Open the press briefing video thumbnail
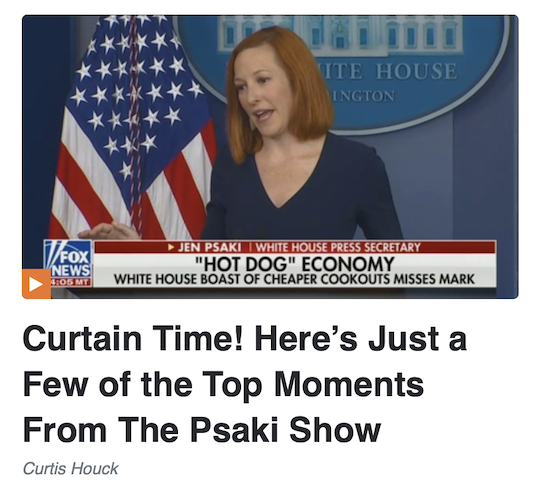 click(x=270, y=157)
